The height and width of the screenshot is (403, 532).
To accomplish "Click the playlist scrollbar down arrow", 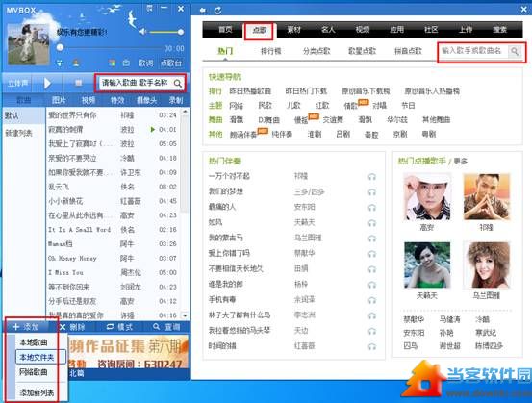I will pos(185,315).
